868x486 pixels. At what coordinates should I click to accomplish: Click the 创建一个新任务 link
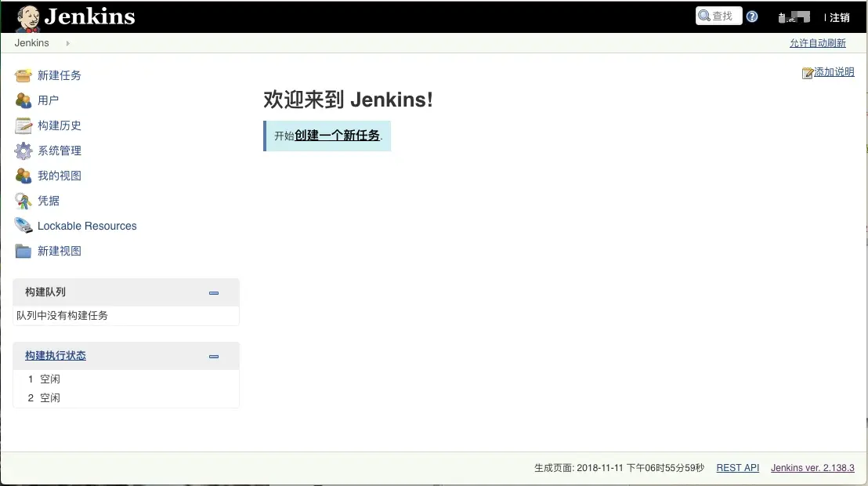pos(337,135)
